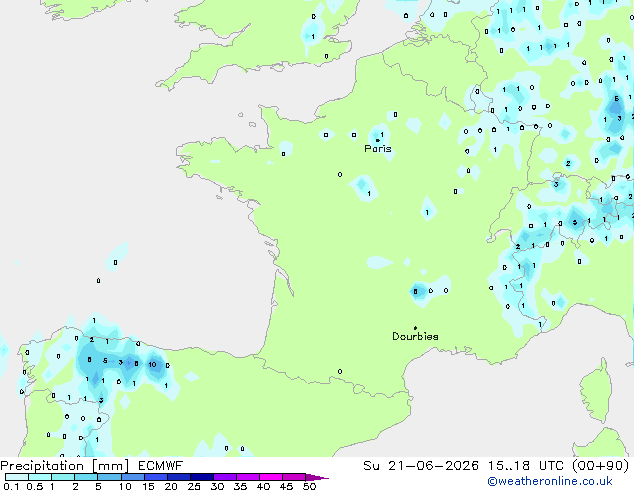Pick the lightest 0.1–0.5 legend swatch
Screen dimensions: 634x490
(x=17, y=477)
